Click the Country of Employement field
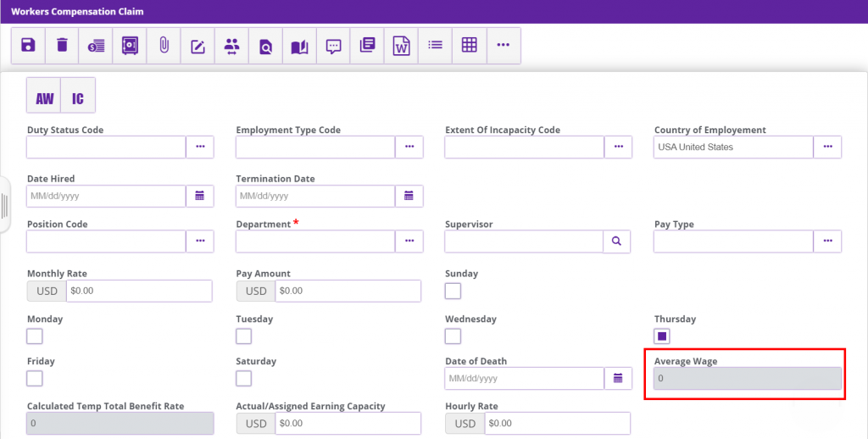The height and width of the screenshot is (439, 868). point(733,147)
